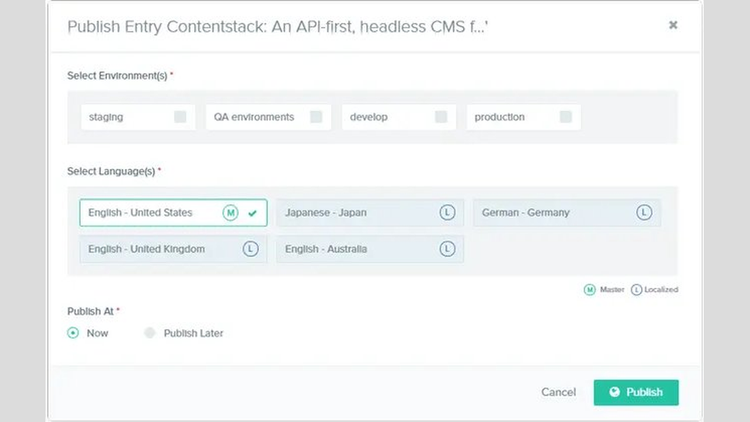Click the Localized L icon on English - United Kingdom
The height and width of the screenshot is (422, 750).
pos(250,249)
